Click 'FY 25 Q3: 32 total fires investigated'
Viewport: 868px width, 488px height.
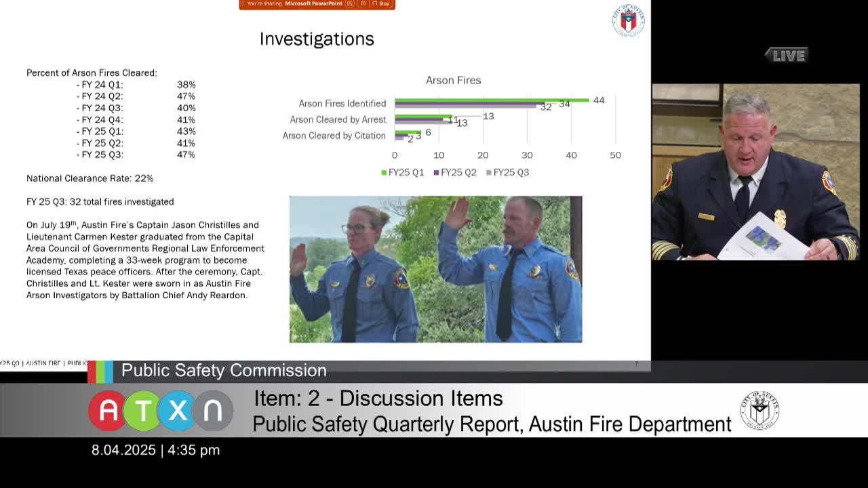tap(100, 202)
